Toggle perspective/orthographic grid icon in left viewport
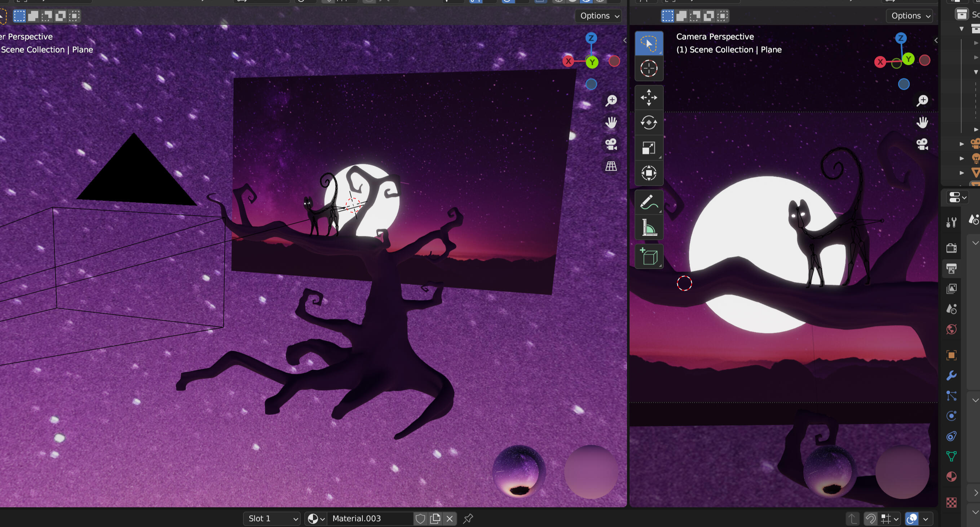This screenshot has height=527, width=980. (x=611, y=166)
